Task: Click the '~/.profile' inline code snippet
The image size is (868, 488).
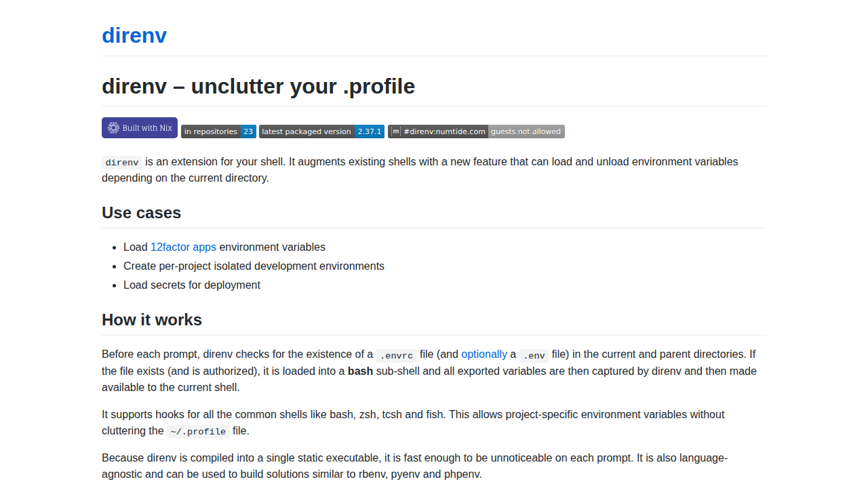Action: 198,432
